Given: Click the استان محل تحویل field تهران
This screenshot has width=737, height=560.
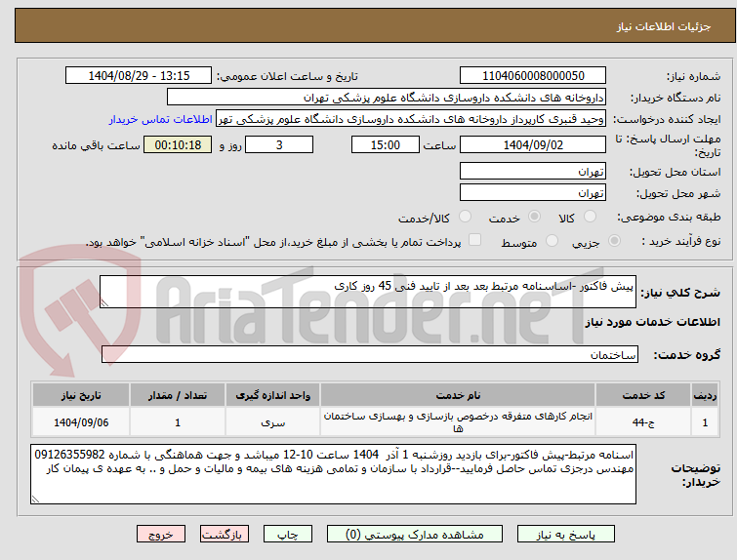Looking at the screenshot, I should click(533, 171).
